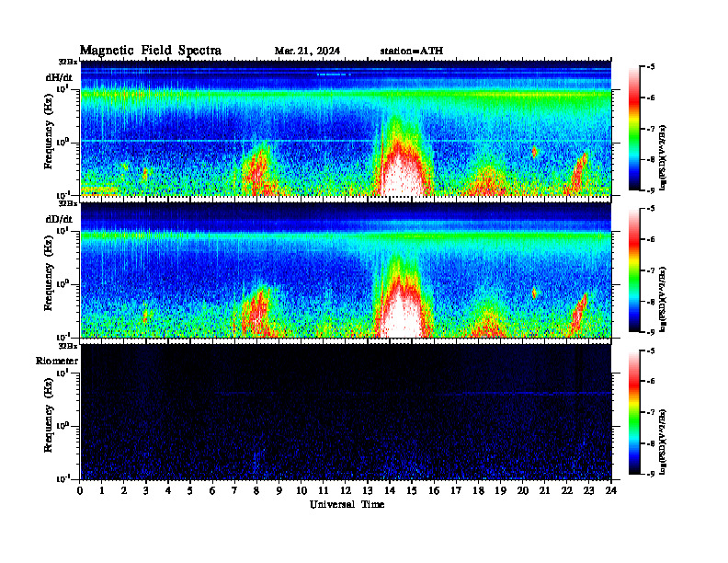The height and width of the screenshot is (563, 728).
Task: Click the "-5" value on the dH/dt color scale
Action: tap(651, 67)
